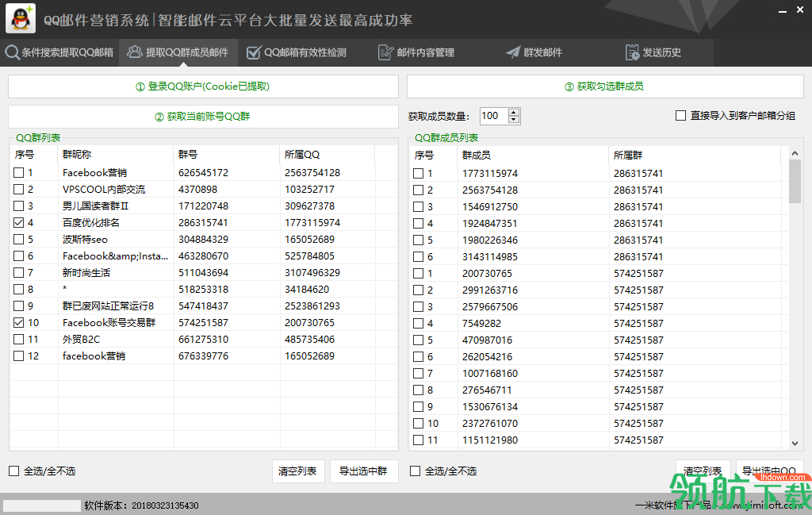This screenshot has height=515, width=812.
Task: Switch to the 提取QQ群成员邮件 tab
Action: [178, 52]
